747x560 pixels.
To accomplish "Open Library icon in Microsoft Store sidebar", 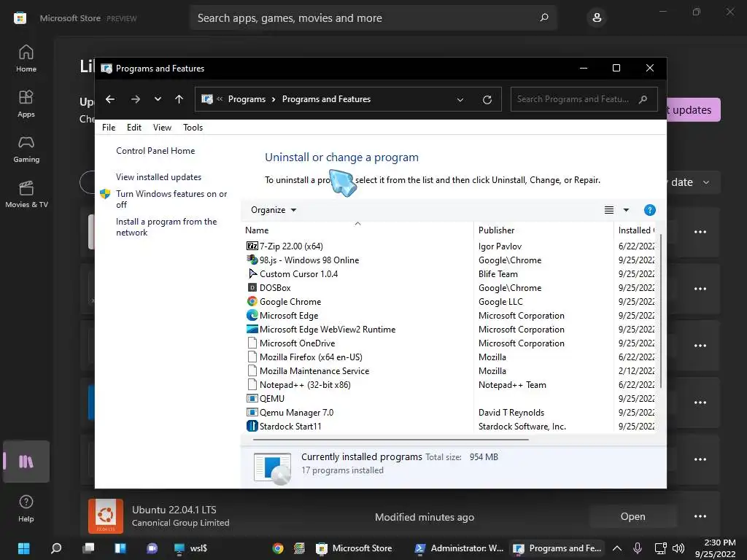I will pyautogui.click(x=26, y=462).
